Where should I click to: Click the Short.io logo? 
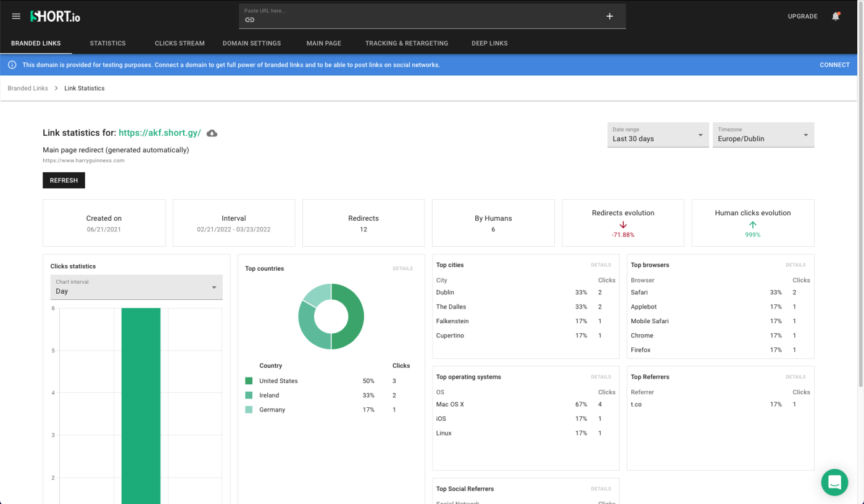pos(56,17)
